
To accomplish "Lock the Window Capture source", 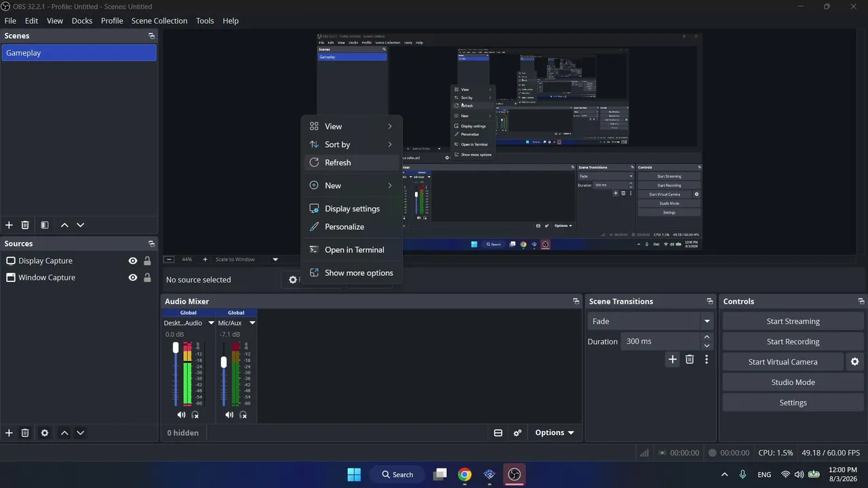I will 147,278.
